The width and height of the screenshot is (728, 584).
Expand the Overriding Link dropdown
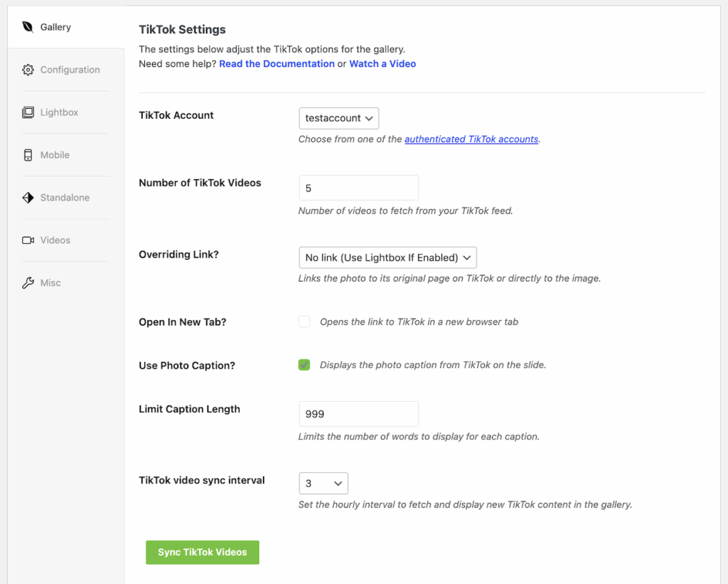click(x=387, y=258)
